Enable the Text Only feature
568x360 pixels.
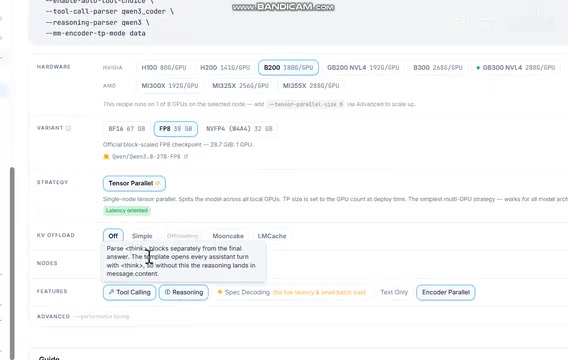coord(394,292)
